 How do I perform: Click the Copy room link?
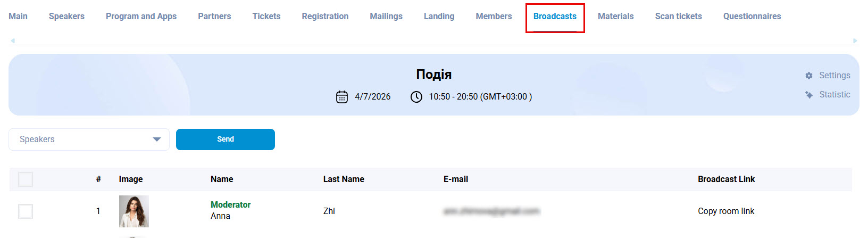point(726,211)
